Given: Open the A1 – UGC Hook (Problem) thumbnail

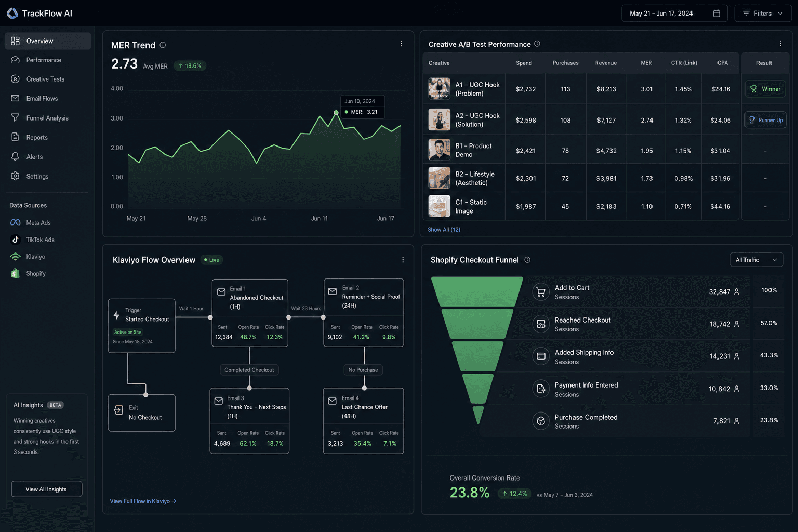Looking at the screenshot, I should point(440,89).
